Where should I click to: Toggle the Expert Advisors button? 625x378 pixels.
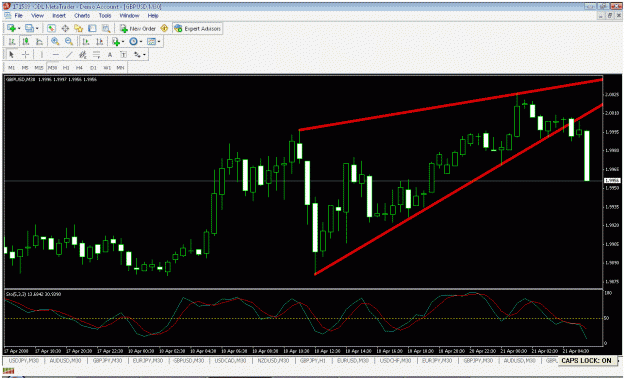197,29
